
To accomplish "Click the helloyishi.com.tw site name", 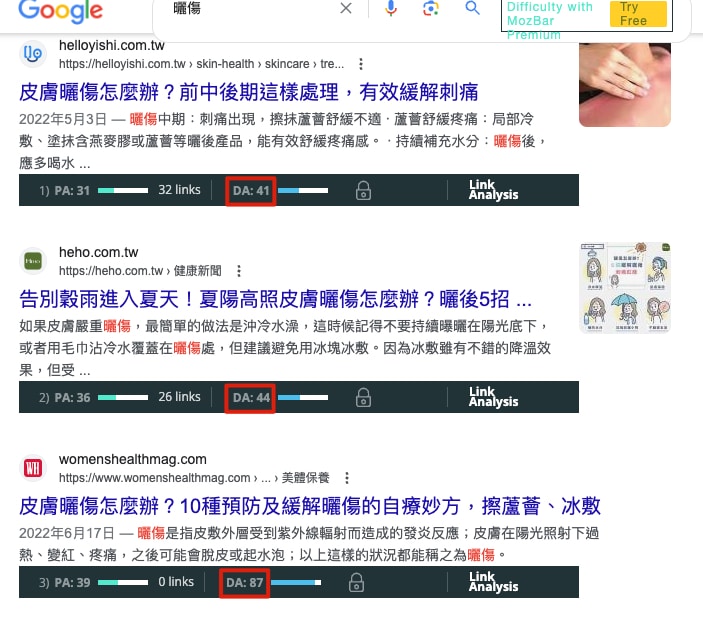I will coord(112,45).
